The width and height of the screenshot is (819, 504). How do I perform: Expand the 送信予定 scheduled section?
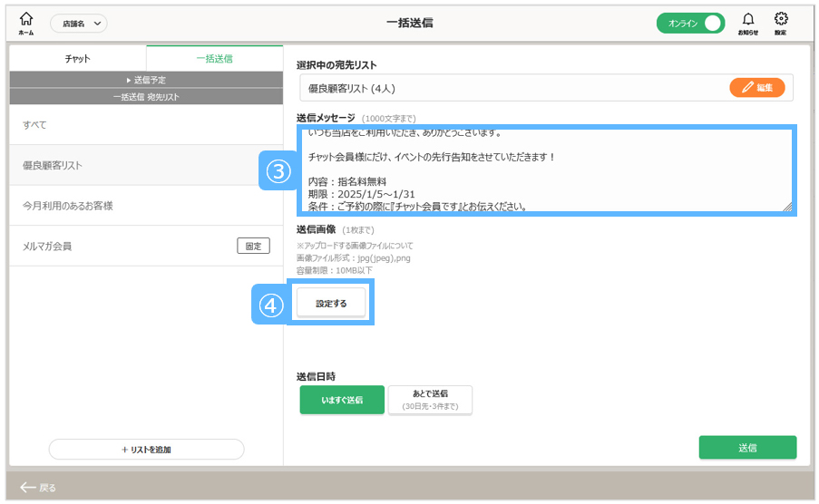pyautogui.click(x=146, y=81)
